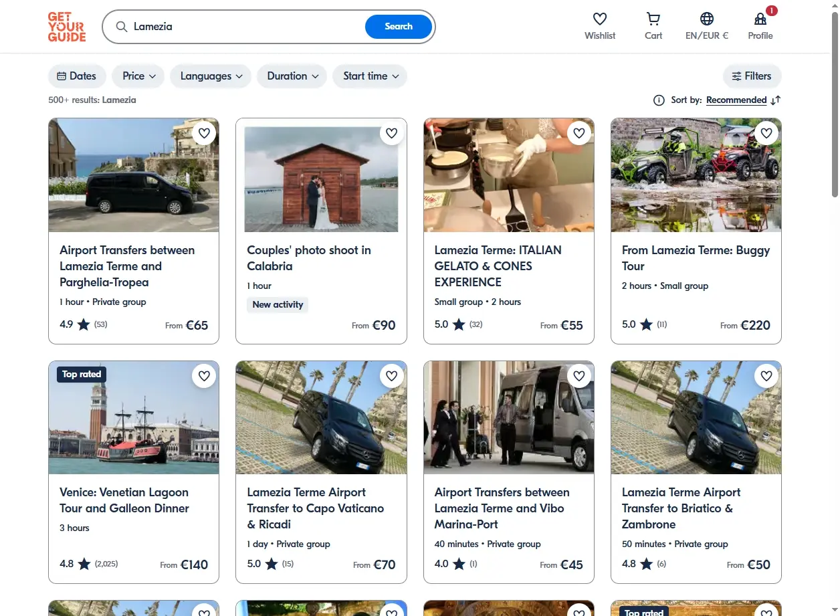
Task: Click the Lamezia search input field
Action: point(247,27)
